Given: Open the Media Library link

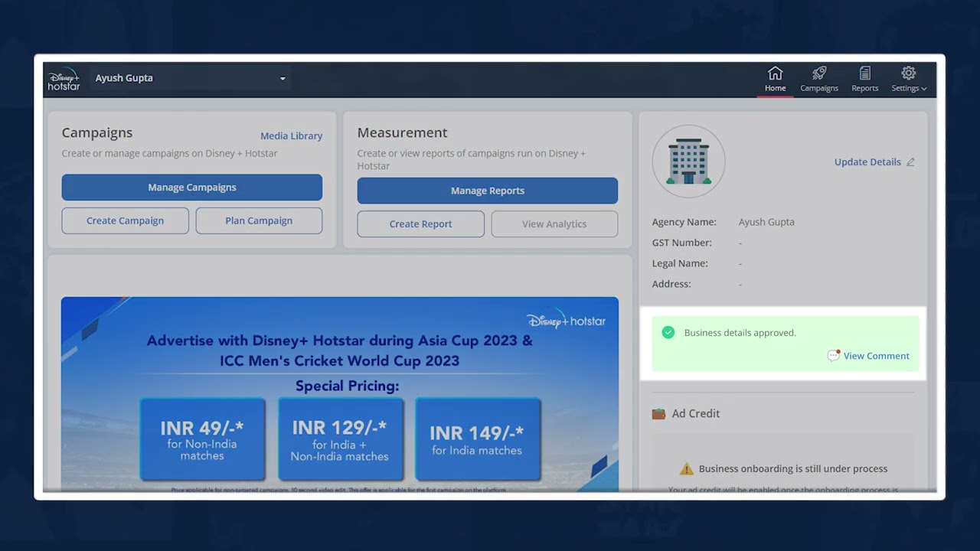Looking at the screenshot, I should [291, 136].
